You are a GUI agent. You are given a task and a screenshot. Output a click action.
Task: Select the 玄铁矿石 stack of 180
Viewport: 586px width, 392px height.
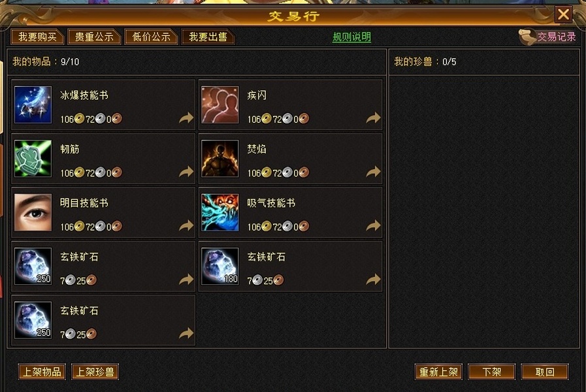[x=220, y=266]
